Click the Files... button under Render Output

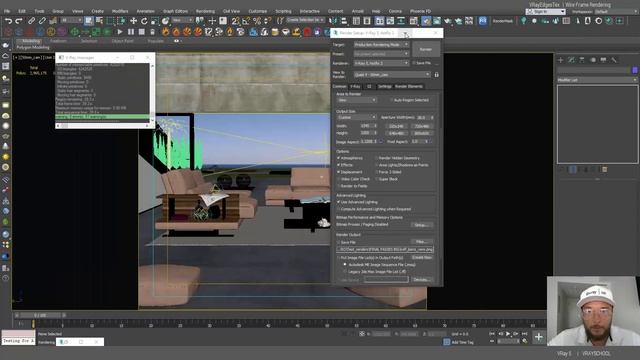point(421,242)
